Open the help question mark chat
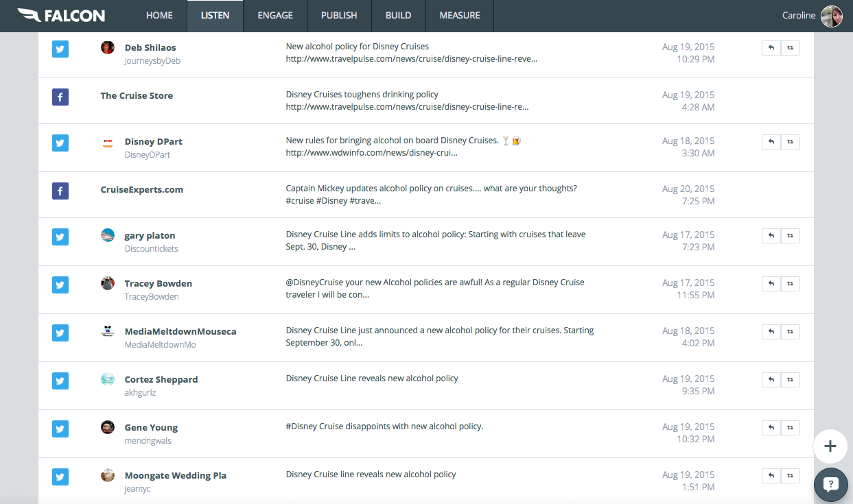This screenshot has height=504, width=853. point(830,485)
